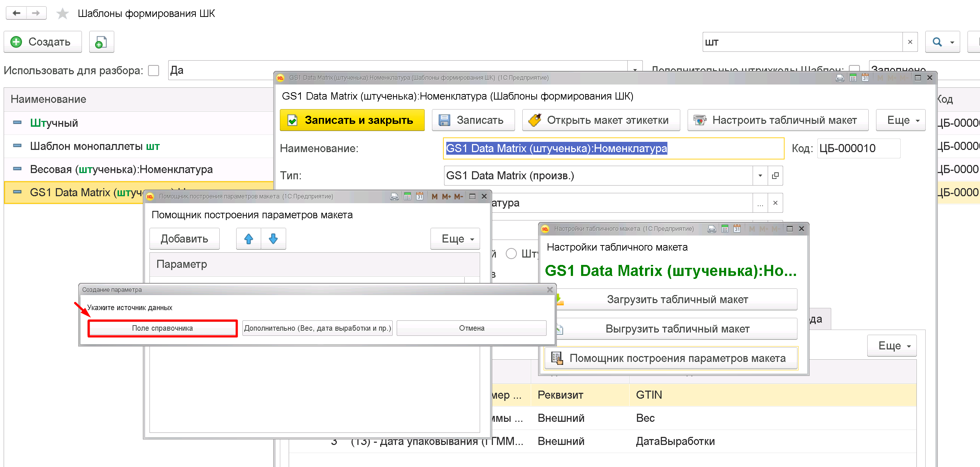
Task: Open calendar in GS1 Data Matrix window
Action: [x=865, y=78]
